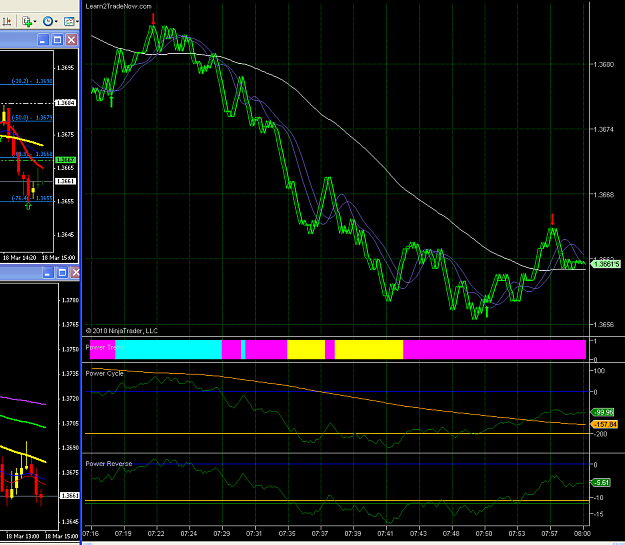The height and width of the screenshot is (545, 625).
Task: Click the 08:00 time axis label
Action: click(x=582, y=533)
